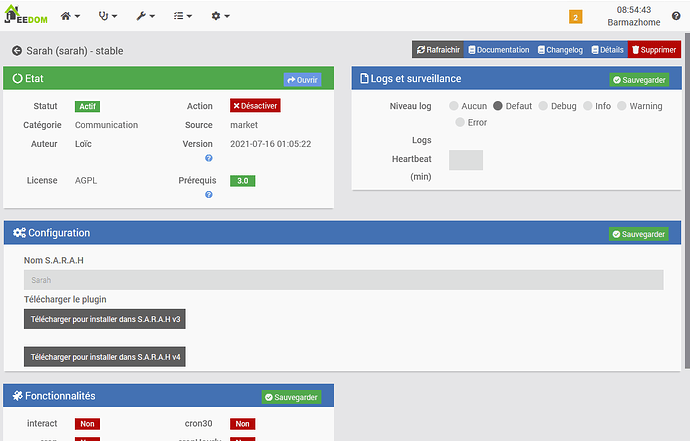The image size is (690, 441).
Task: Click Désactiver to disable plugin
Action: (x=255, y=106)
